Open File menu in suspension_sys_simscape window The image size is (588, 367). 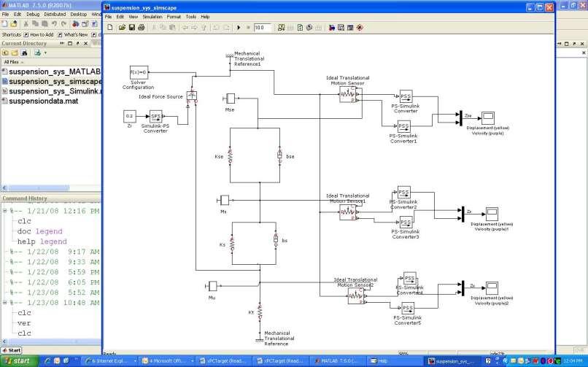(109, 17)
